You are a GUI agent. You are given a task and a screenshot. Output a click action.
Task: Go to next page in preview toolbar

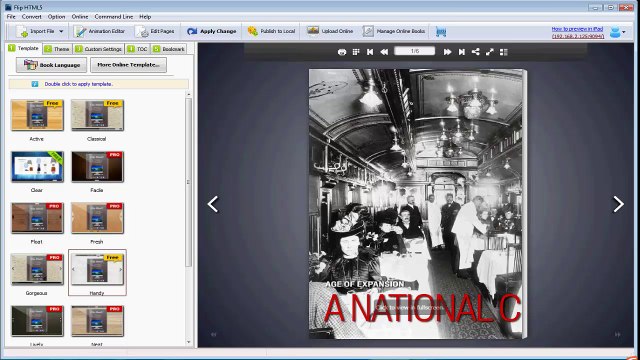[447, 52]
